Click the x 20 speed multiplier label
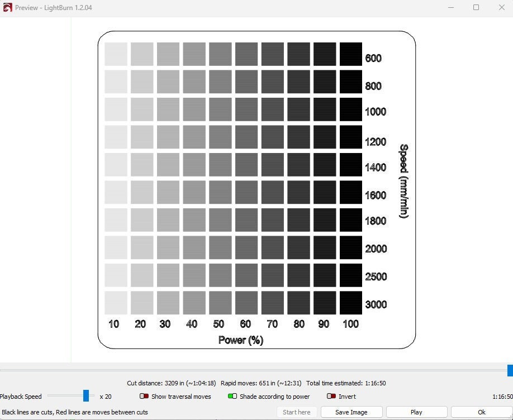The height and width of the screenshot is (420, 513). click(104, 396)
